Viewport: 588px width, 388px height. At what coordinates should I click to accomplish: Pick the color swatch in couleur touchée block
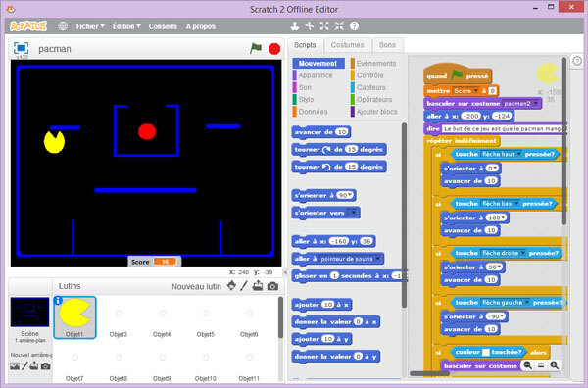(x=486, y=352)
